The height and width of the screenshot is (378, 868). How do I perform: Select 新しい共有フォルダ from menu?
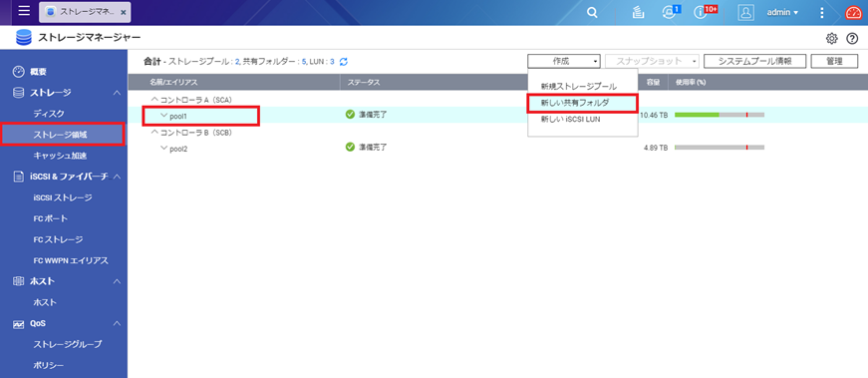pos(582,103)
